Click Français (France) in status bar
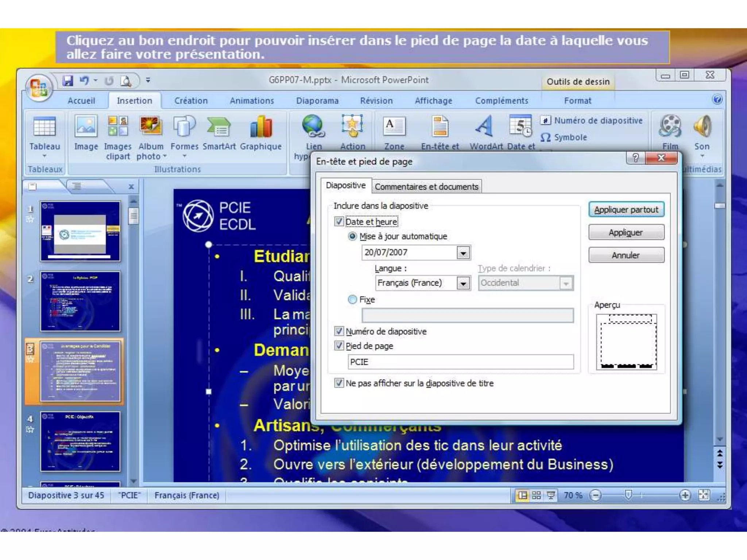 [187, 495]
